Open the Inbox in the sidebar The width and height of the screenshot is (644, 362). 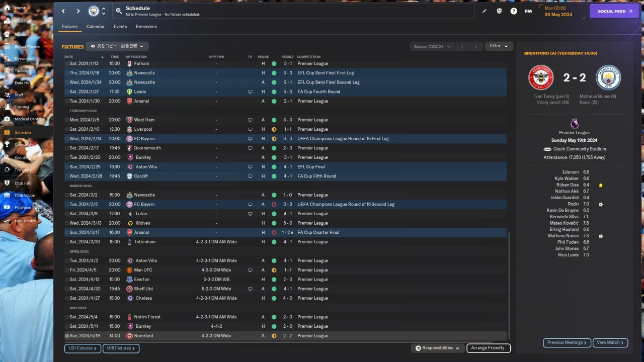pos(20,21)
